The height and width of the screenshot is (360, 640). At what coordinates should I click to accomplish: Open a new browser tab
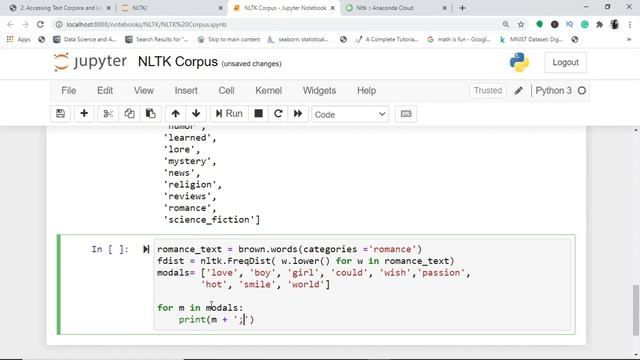click(462, 8)
